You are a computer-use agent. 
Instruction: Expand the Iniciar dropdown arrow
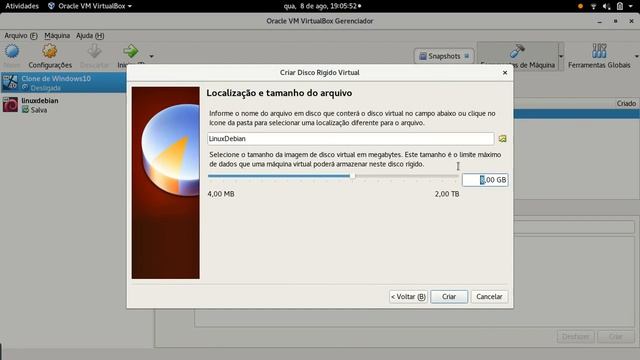(x=151, y=56)
